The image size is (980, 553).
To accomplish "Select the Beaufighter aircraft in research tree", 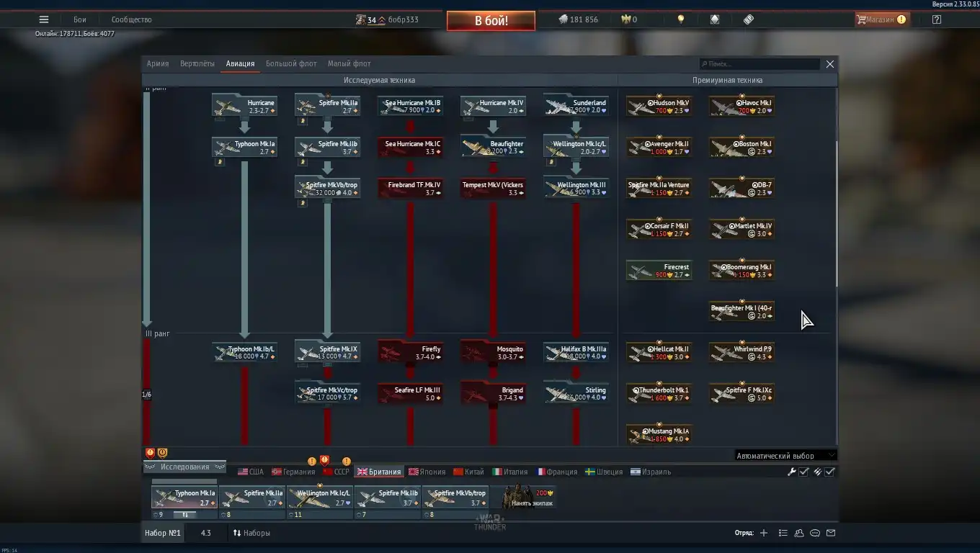I will click(x=494, y=148).
